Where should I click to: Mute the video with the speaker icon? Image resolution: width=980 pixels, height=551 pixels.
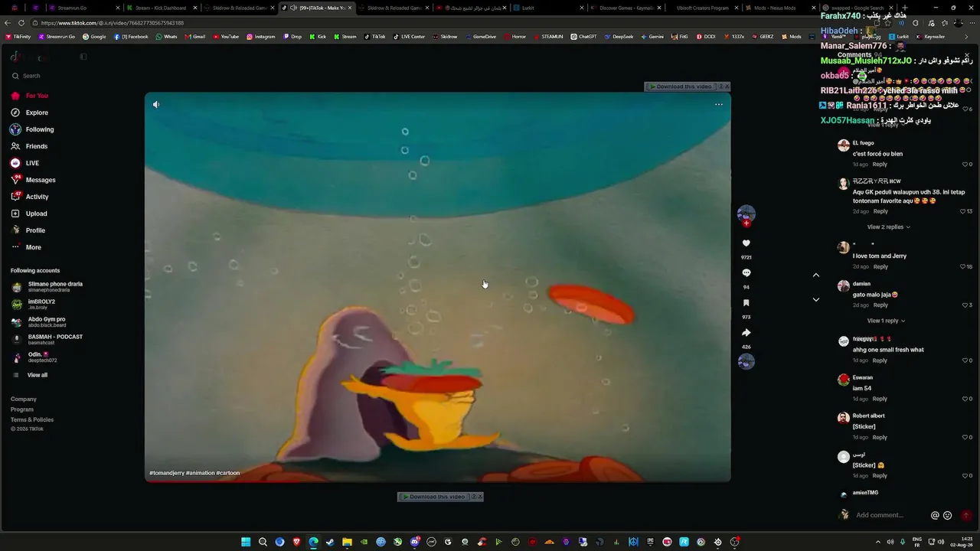[156, 104]
